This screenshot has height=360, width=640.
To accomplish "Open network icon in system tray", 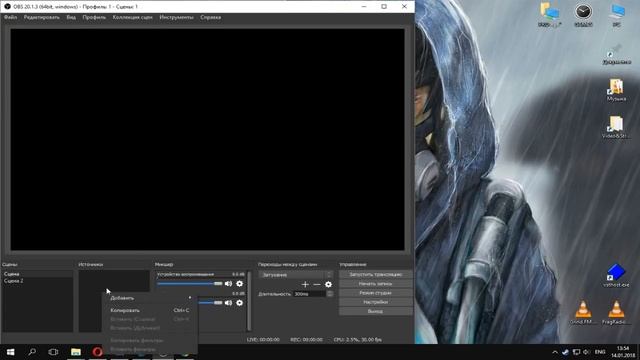I will point(576,352).
